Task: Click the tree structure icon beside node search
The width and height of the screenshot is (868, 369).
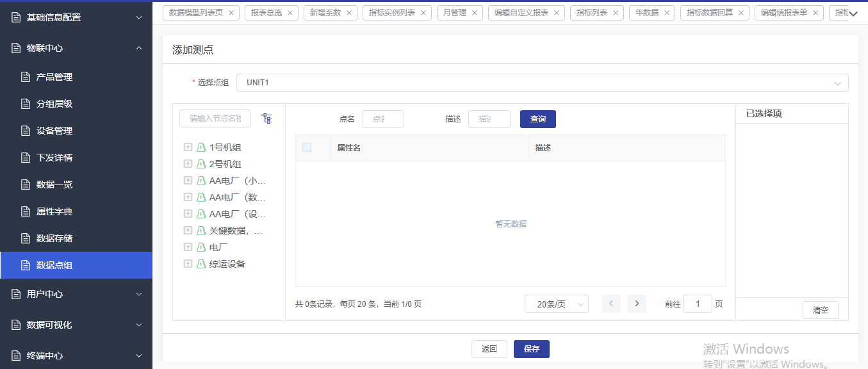Action: (266, 119)
